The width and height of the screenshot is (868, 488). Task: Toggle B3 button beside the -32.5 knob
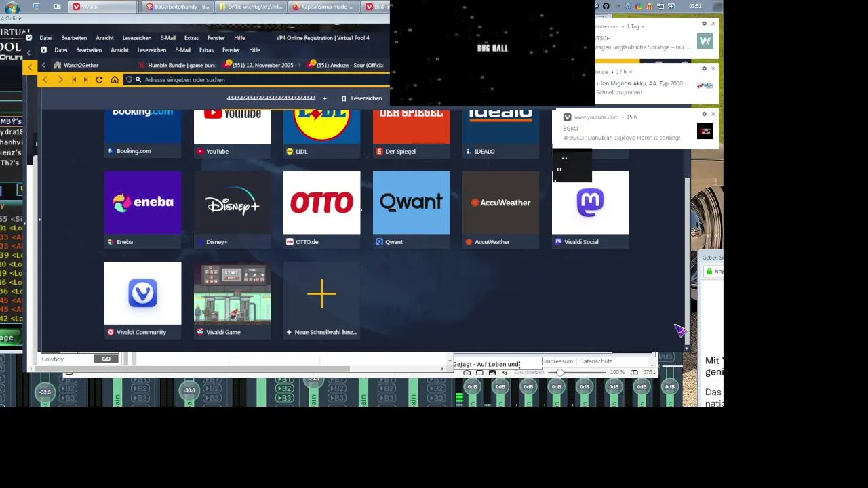click(x=67, y=398)
